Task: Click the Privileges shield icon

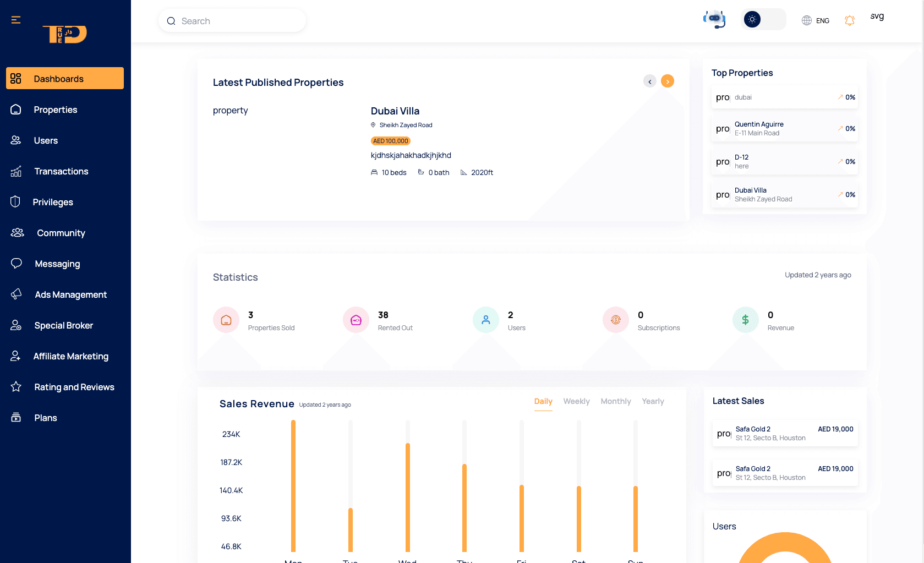Action: (15, 202)
